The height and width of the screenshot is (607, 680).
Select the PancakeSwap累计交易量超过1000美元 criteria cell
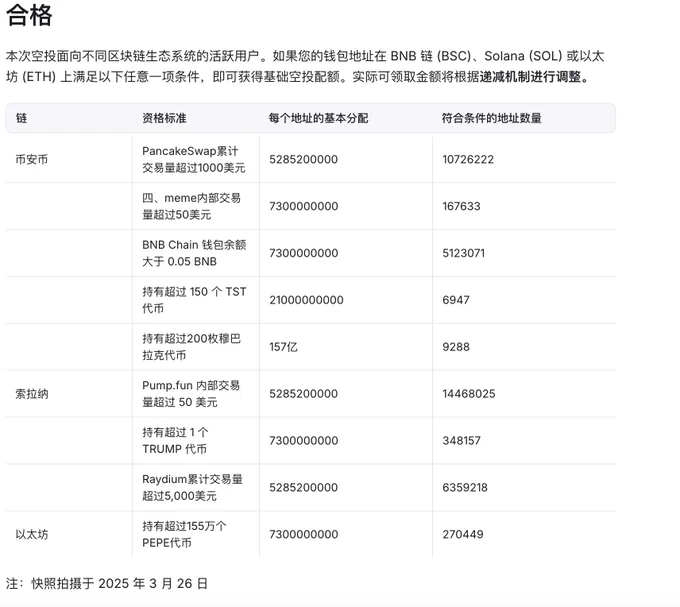[194, 160]
